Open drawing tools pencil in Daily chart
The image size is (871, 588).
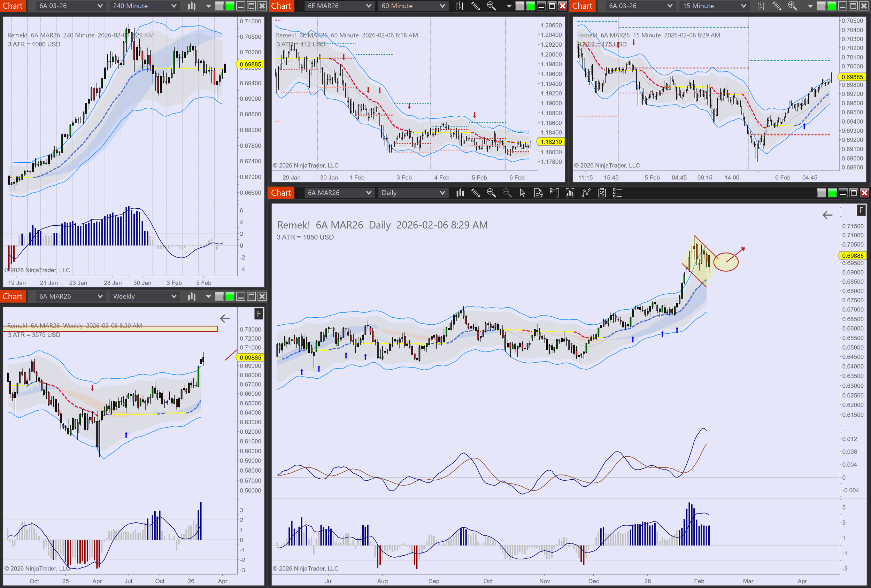[476, 193]
